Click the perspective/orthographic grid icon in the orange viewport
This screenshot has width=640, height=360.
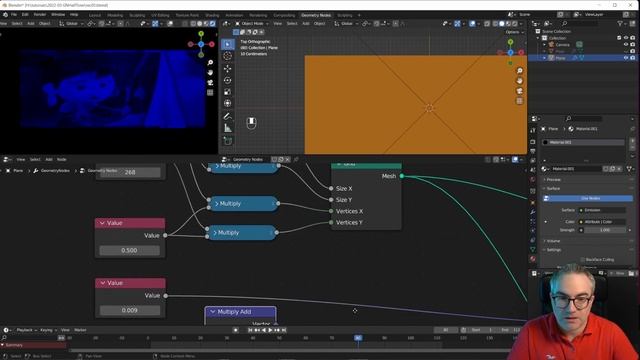pos(520,100)
